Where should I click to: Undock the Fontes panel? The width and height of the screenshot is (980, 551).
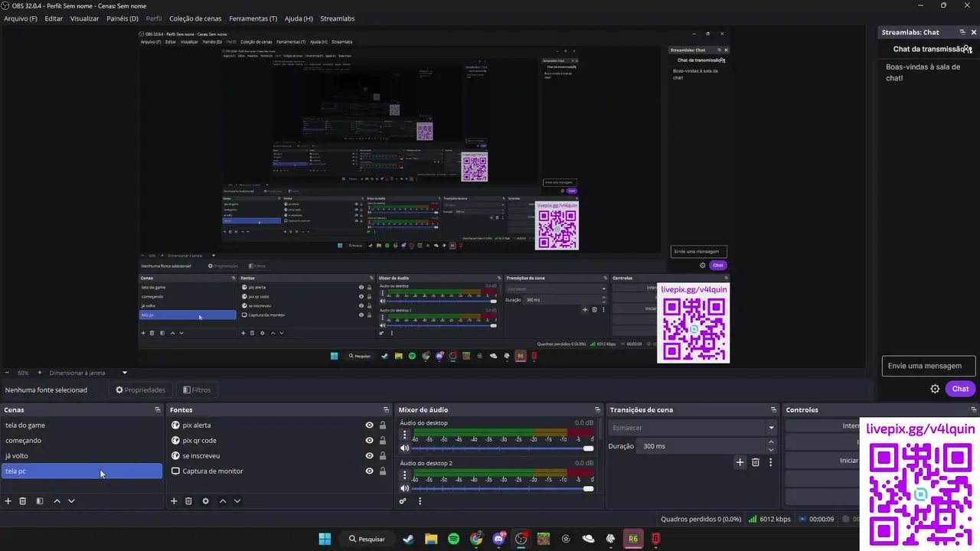386,410
